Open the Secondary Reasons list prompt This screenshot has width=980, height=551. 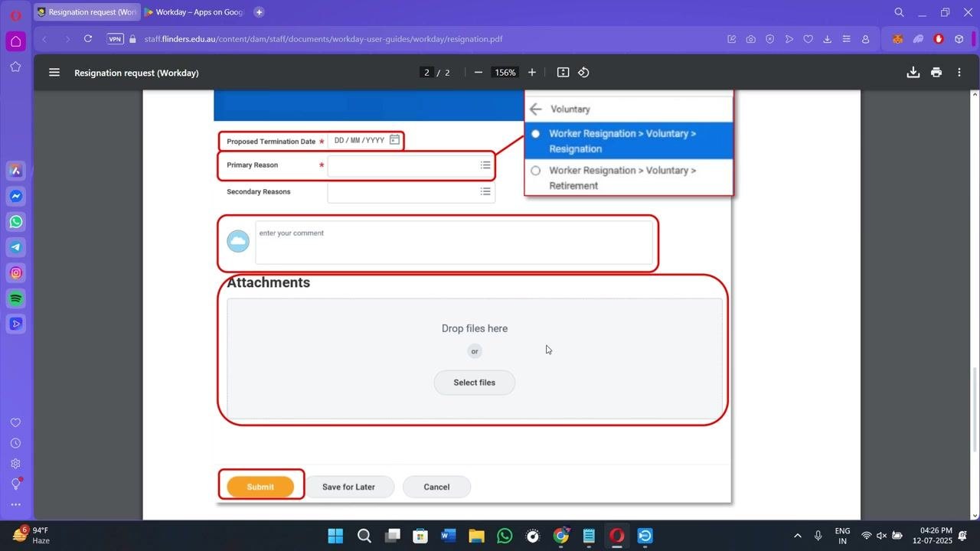485,191
